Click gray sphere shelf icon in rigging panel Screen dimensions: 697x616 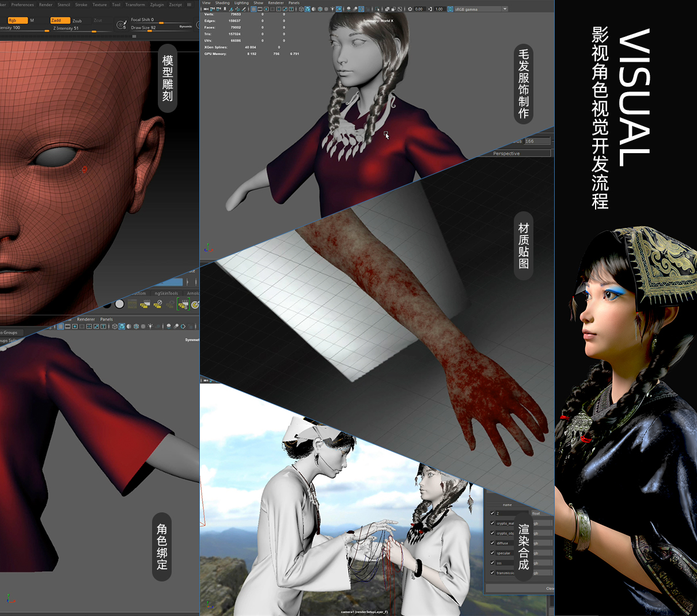[x=119, y=304]
